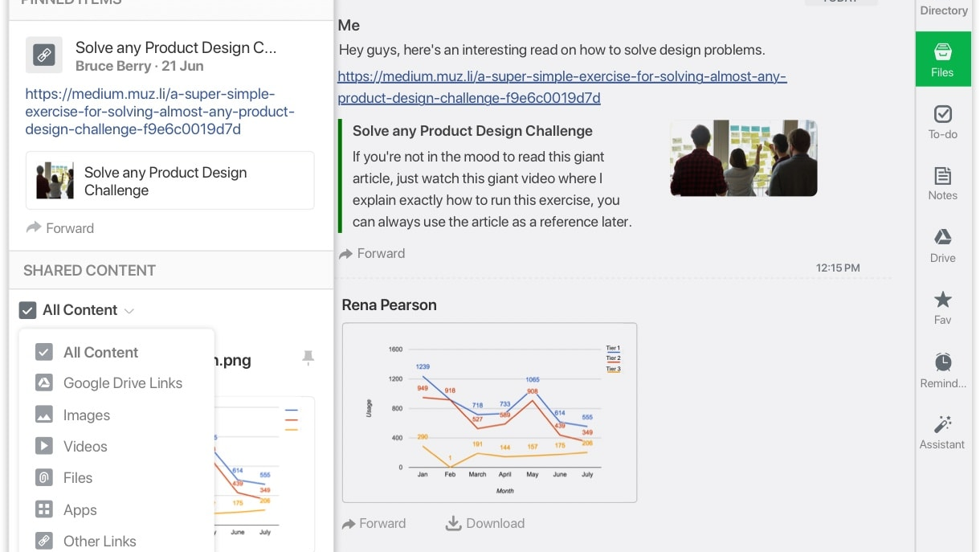Open Google Drive in the sidebar
This screenshot has height=552, width=980.
pyautogui.click(x=942, y=245)
